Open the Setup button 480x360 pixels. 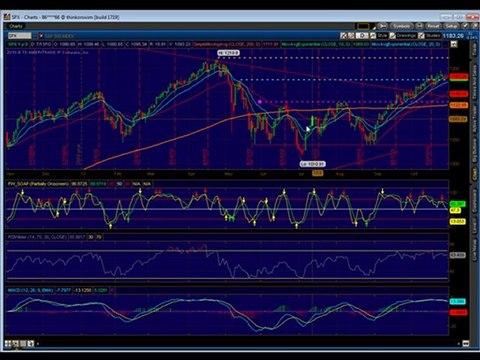(451, 26)
